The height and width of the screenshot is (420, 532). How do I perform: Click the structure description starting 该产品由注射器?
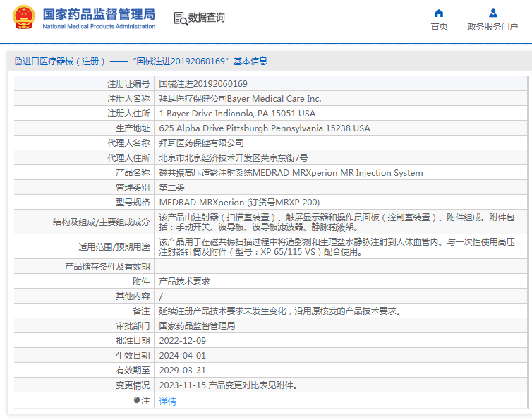tap(337, 222)
